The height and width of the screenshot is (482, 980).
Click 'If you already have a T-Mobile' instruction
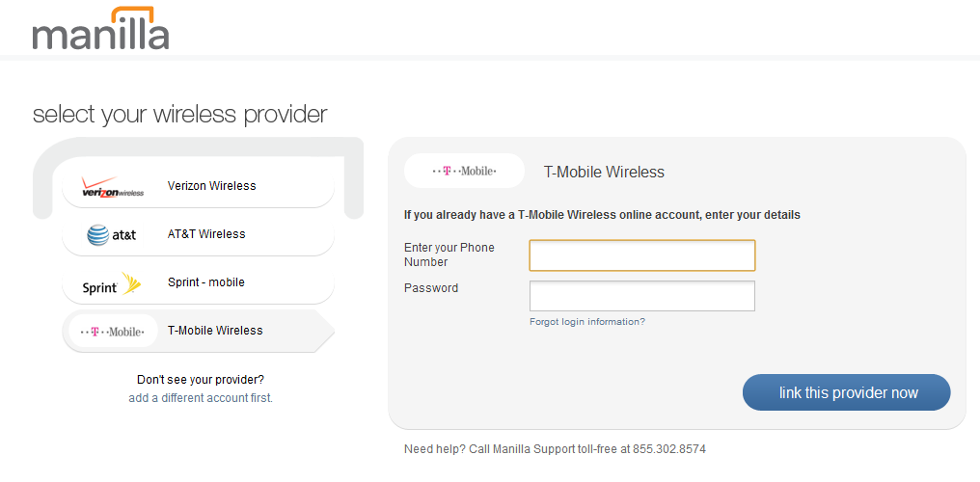point(602,215)
